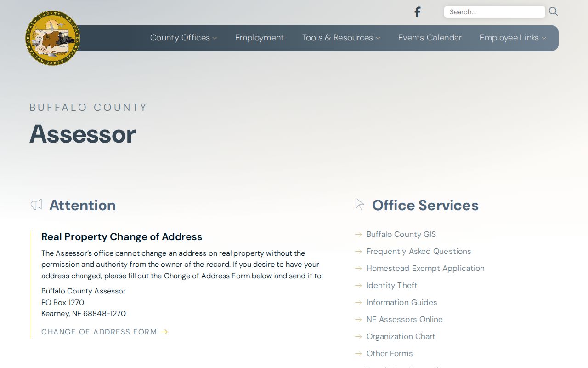Click the Office Services heading

point(425,205)
